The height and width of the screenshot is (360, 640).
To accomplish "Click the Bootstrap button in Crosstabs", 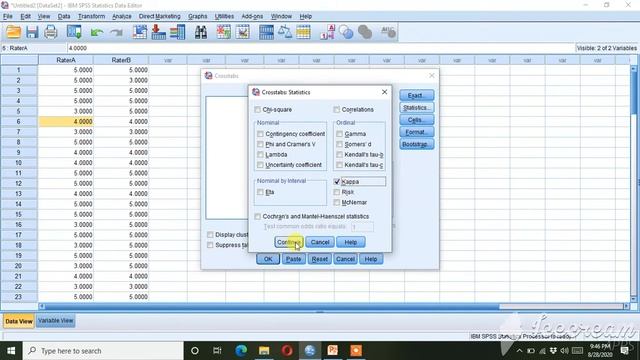I will pos(417,144).
